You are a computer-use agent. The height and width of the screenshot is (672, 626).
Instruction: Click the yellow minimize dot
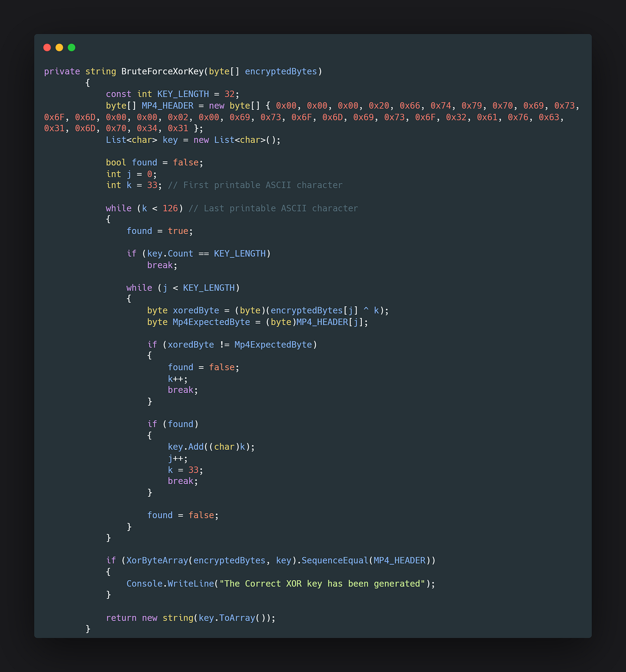tap(59, 47)
